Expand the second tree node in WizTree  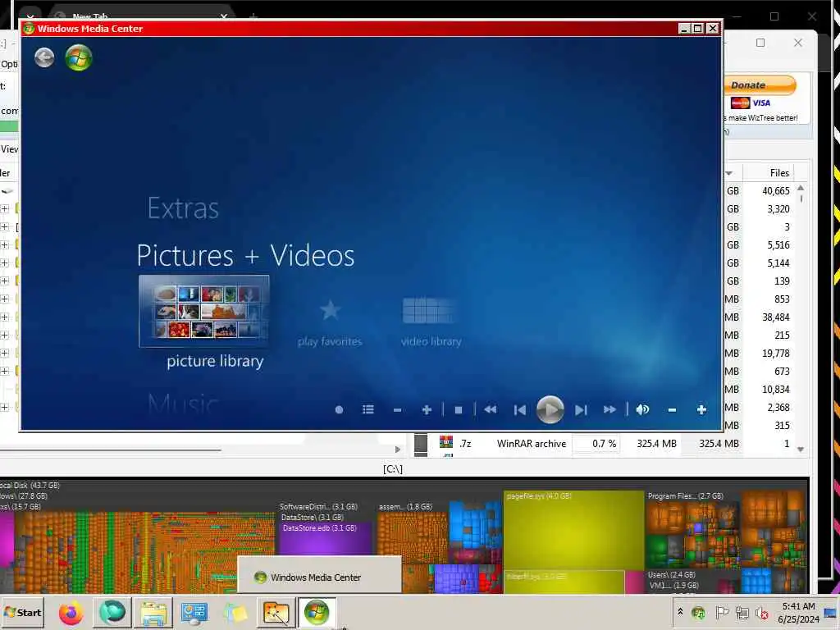[x=4, y=227]
